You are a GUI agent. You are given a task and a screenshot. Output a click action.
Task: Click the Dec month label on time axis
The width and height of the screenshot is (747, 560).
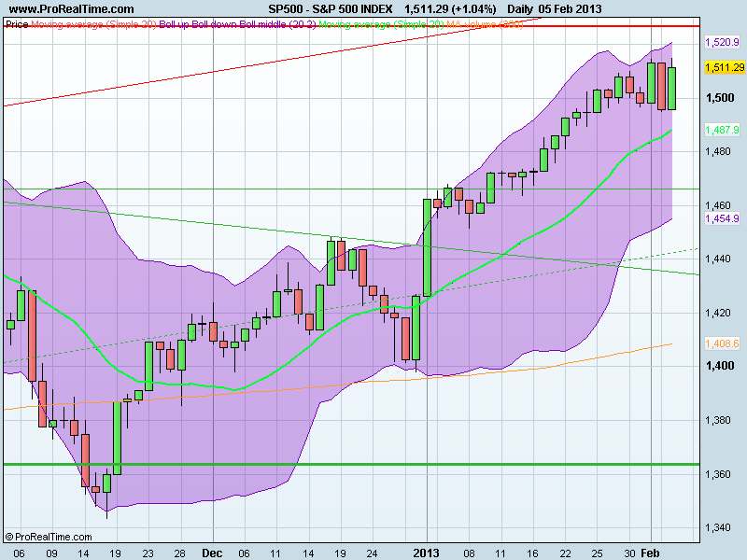[212, 553]
